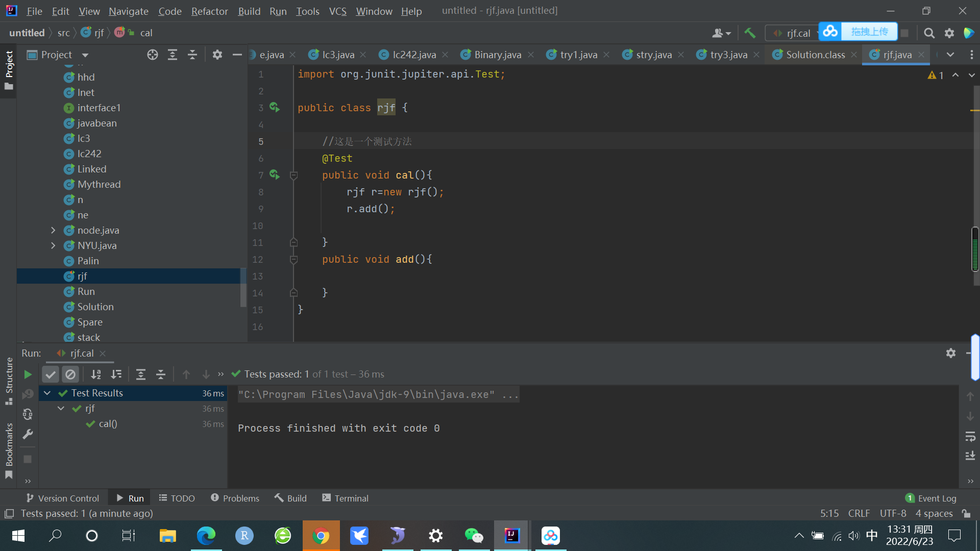Toggle the Show Ignored tests button

click(x=70, y=374)
